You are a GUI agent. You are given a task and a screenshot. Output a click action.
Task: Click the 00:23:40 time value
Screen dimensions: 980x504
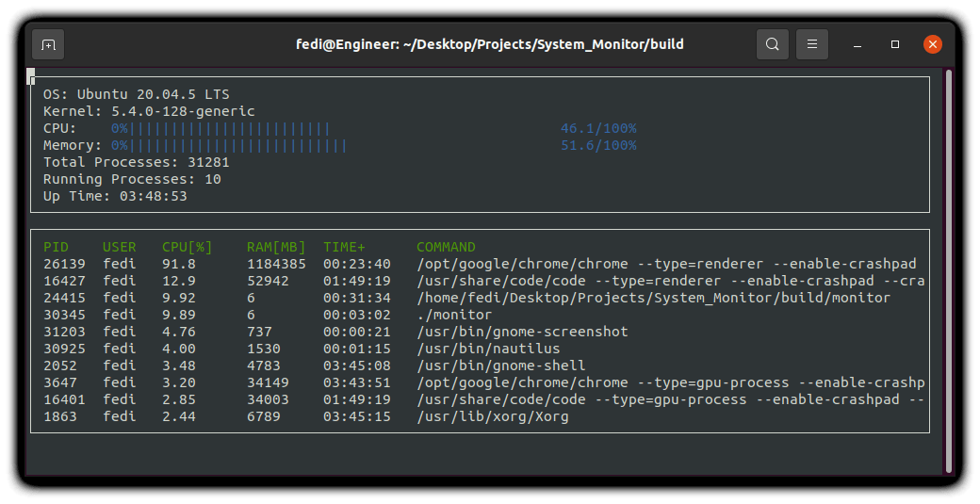357,264
